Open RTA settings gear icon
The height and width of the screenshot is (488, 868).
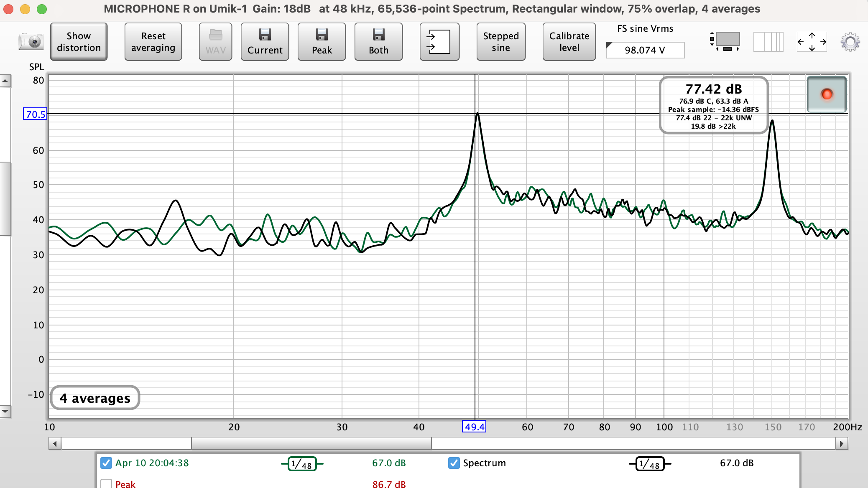(850, 42)
